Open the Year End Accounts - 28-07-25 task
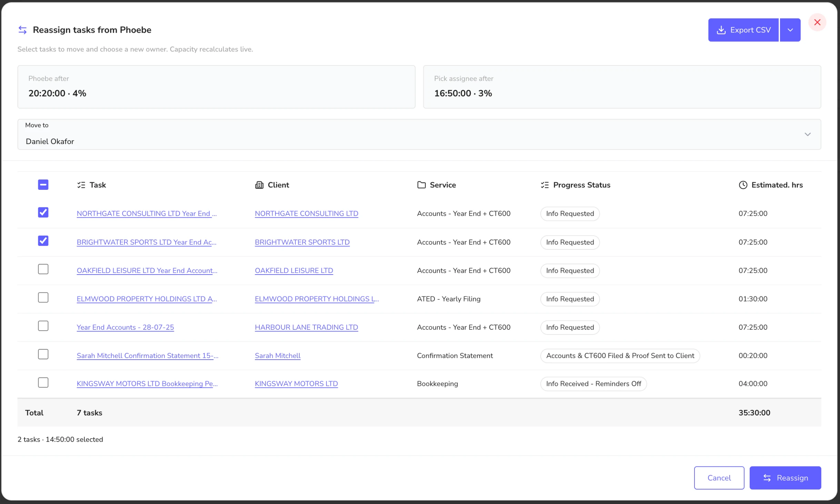The width and height of the screenshot is (840, 504). pyautogui.click(x=125, y=327)
